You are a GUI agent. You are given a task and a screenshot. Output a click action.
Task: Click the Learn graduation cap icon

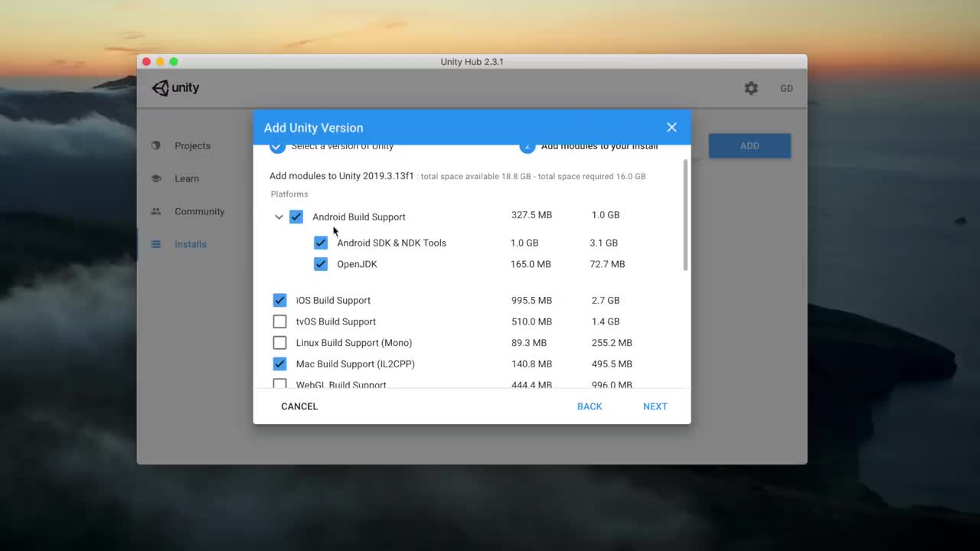click(156, 178)
